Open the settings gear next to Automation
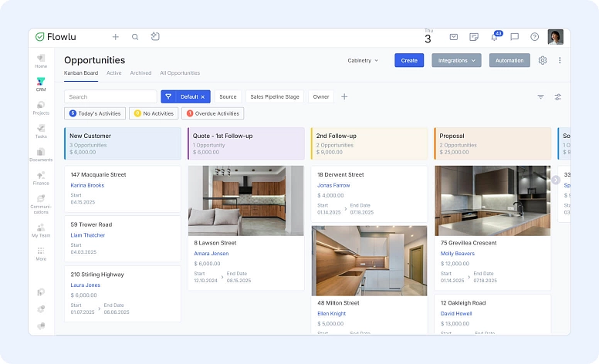599x364 pixels. (543, 60)
